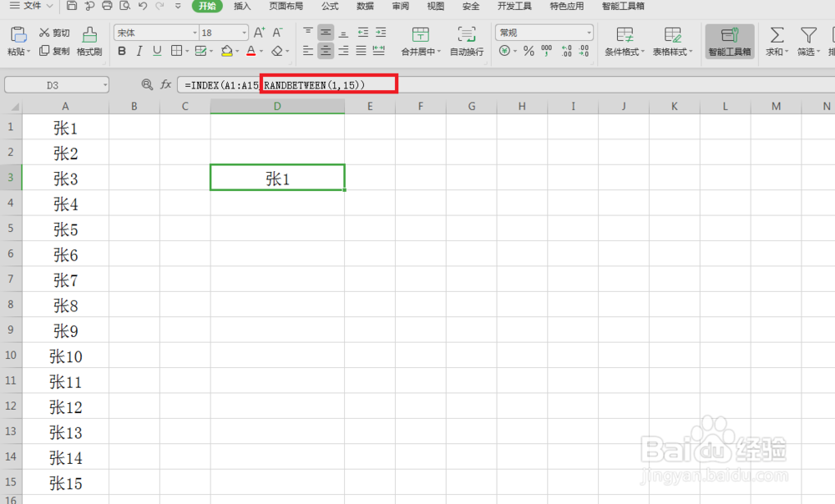Open quick access toolbar customize arrow
This screenshot has width=835, height=504.
[x=178, y=7]
